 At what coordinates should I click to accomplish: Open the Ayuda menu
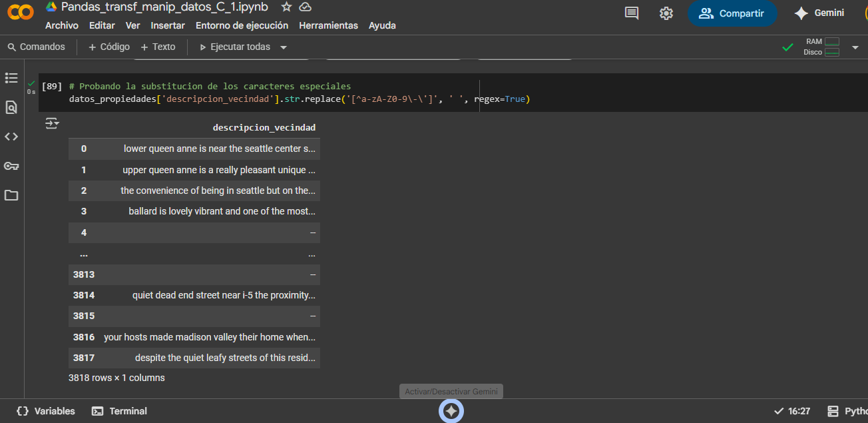pyautogui.click(x=382, y=25)
